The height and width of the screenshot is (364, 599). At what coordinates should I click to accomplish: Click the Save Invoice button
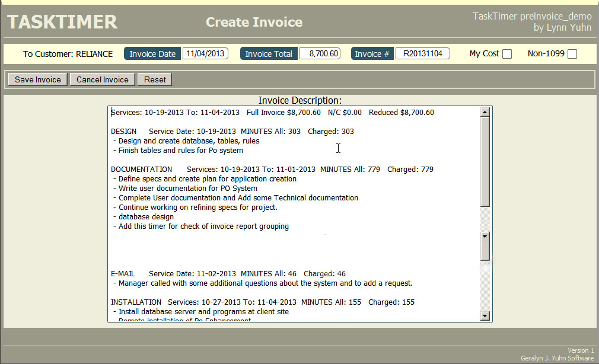[37, 79]
